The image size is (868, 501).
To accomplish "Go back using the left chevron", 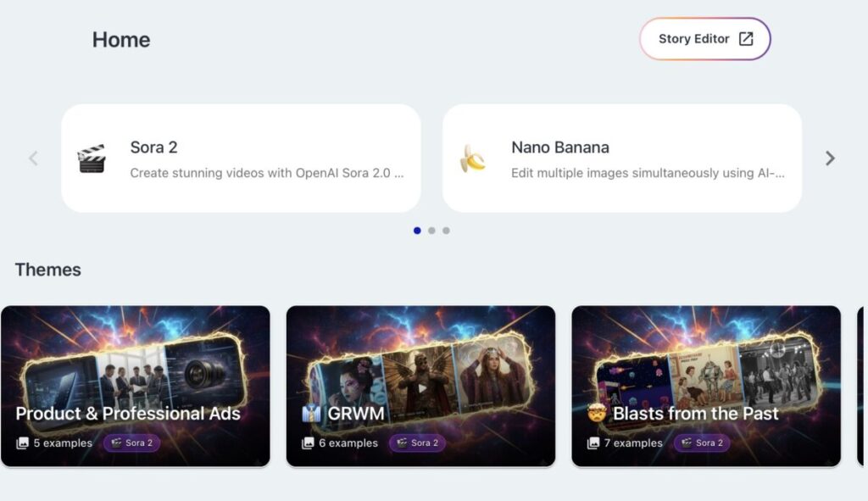I will click(34, 159).
